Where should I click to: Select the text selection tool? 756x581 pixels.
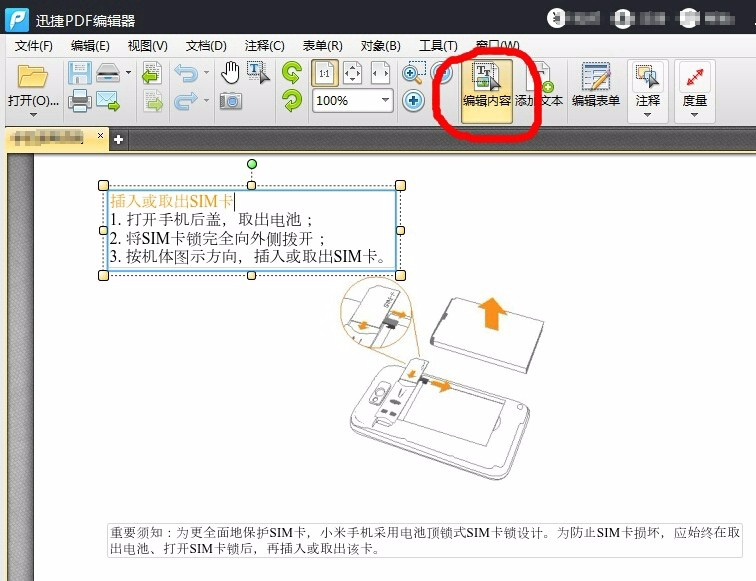(x=258, y=73)
